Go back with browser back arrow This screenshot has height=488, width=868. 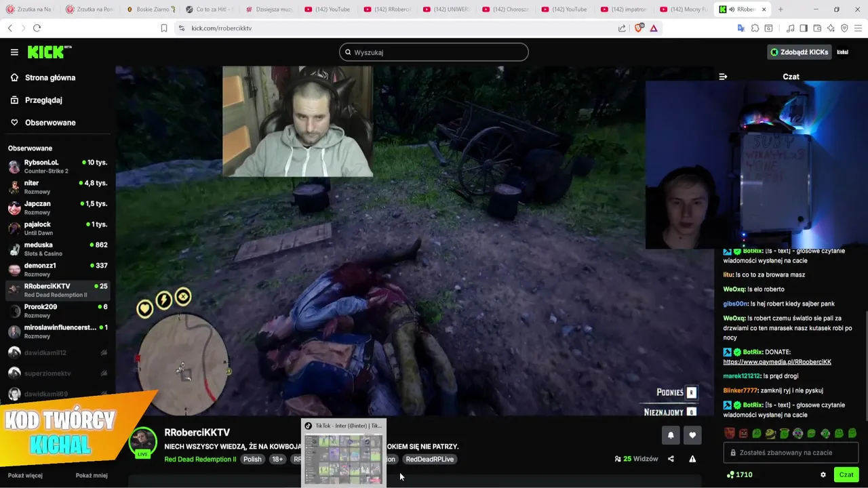coord(9,28)
